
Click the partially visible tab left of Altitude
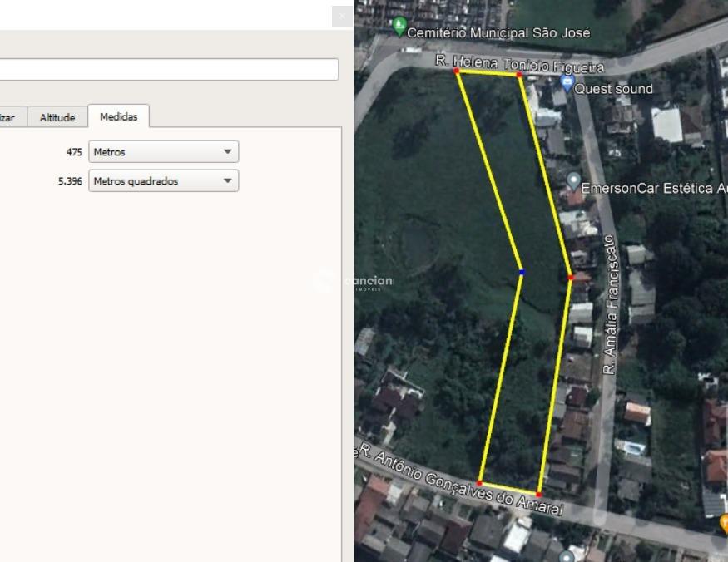point(10,118)
